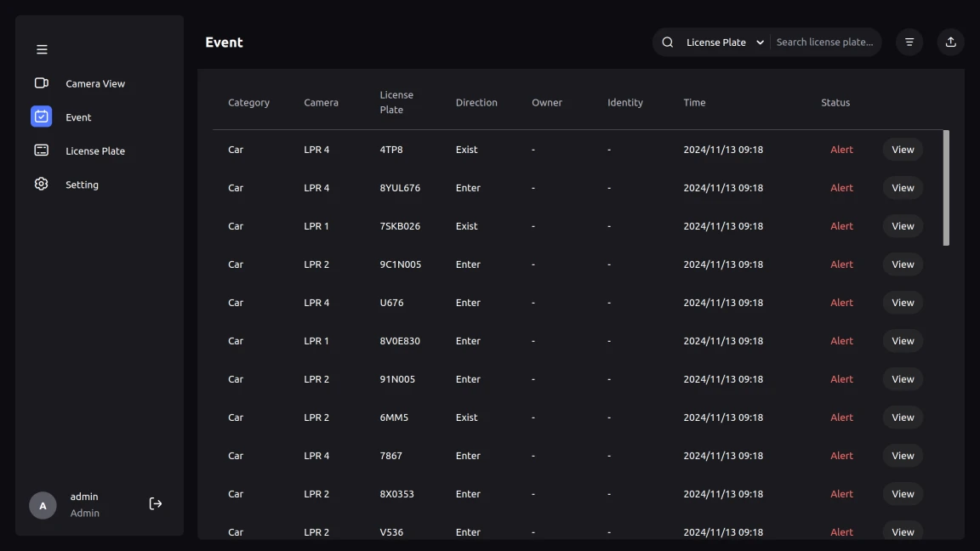980x551 pixels.
Task: Focus the Search license plate input field
Action: 824,43
